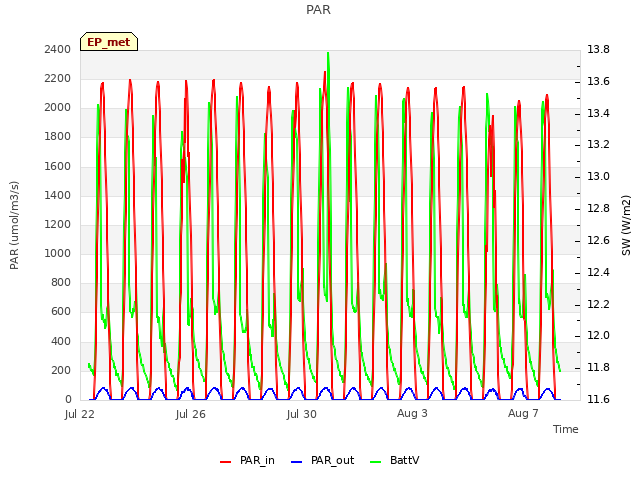Click the Aug 3 x-axis label
This screenshot has height=480, width=640.
(412, 413)
